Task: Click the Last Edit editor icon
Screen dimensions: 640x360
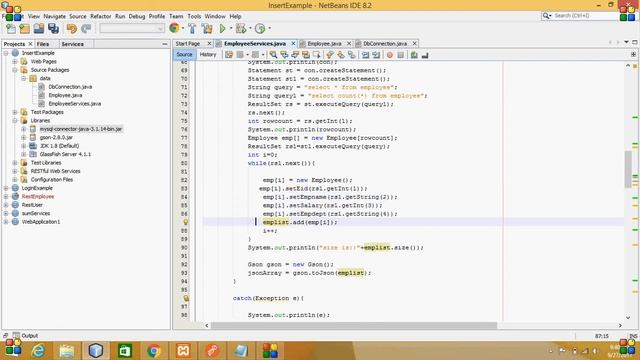Action: (x=229, y=55)
